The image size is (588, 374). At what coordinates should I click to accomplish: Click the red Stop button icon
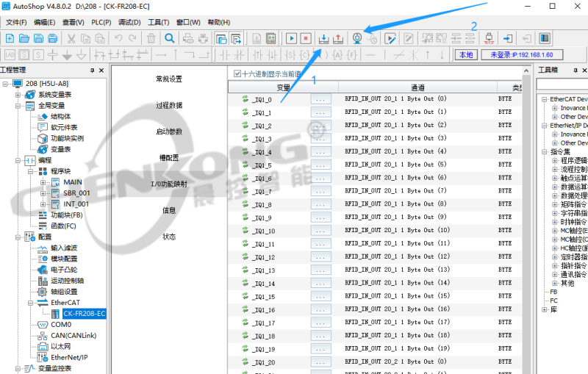pyautogui.click(x=306, y=38)
